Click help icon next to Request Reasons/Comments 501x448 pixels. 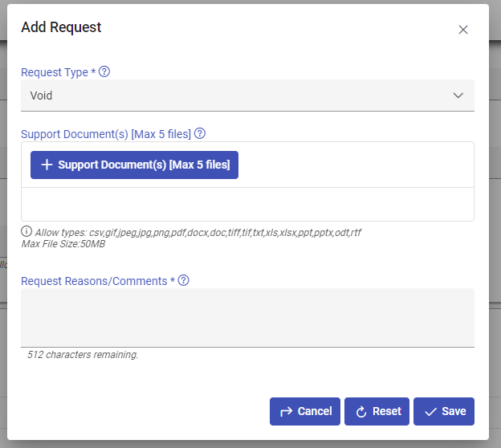183,280
